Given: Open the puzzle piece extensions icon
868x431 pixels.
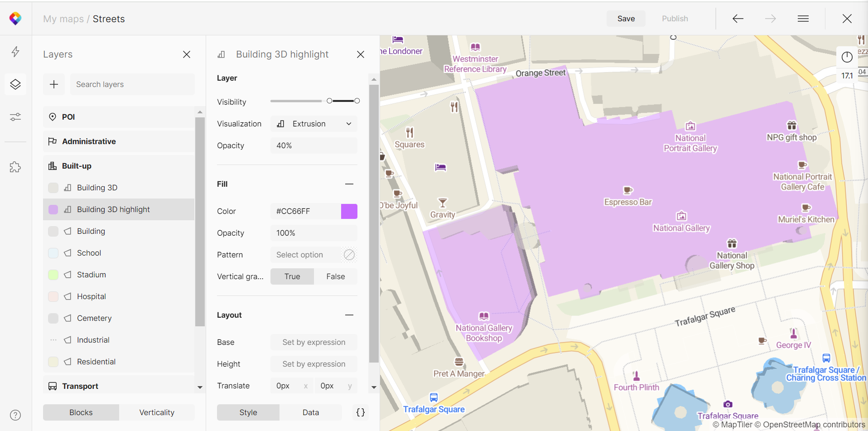Looking at the screenshot, I should 15,167.
